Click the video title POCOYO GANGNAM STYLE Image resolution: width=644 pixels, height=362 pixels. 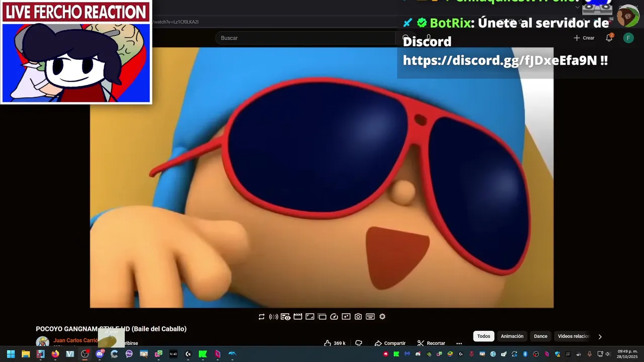point(111,329)
